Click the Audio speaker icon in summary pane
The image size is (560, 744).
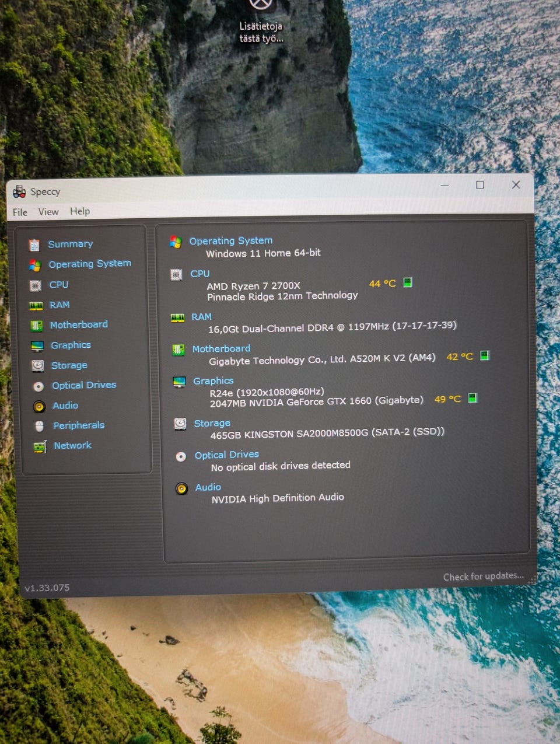point(182,488)
